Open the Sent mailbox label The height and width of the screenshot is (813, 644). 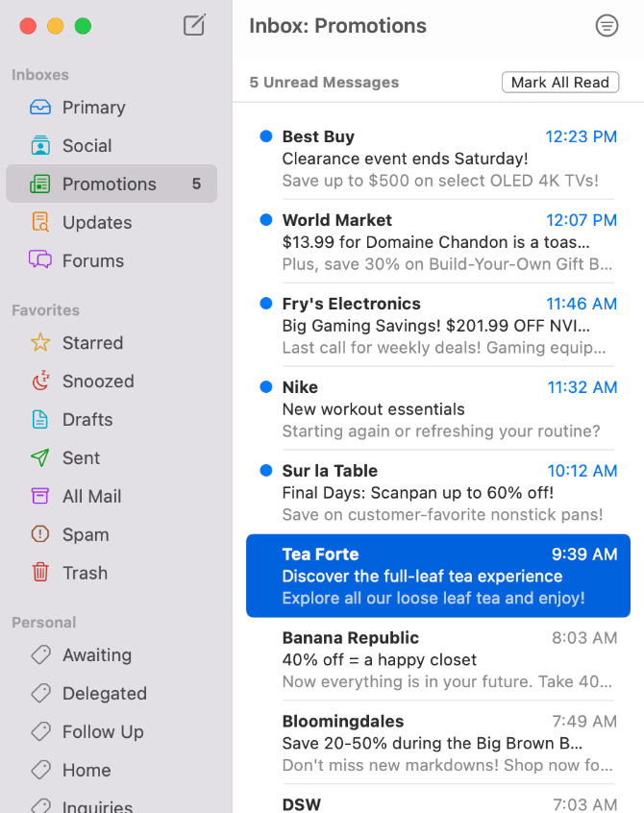click(82, 457)
